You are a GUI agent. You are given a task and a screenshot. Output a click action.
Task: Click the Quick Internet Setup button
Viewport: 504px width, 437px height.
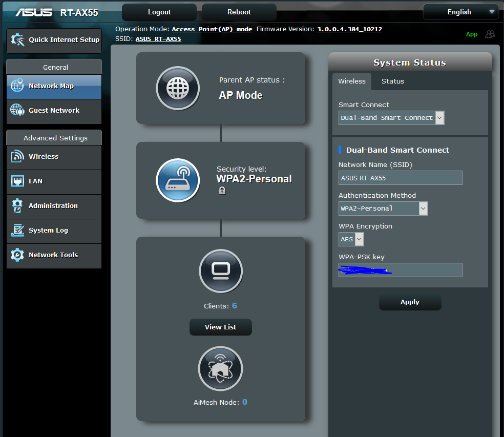click(x=54, y=40)
